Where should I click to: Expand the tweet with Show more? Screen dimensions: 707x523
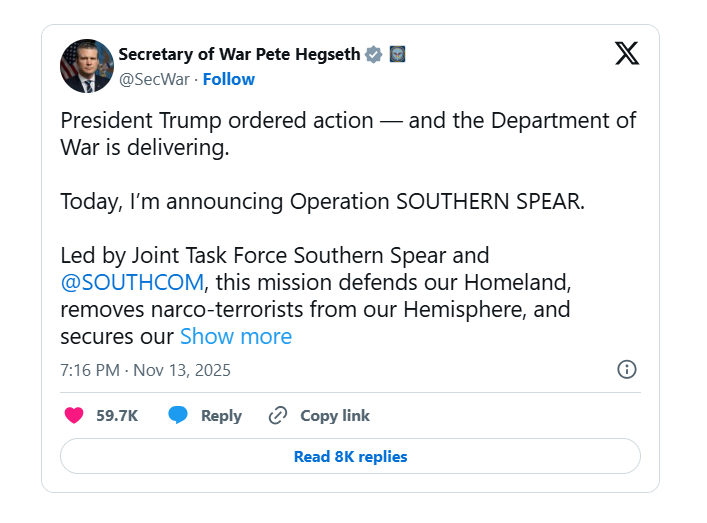tap(236, 336)
